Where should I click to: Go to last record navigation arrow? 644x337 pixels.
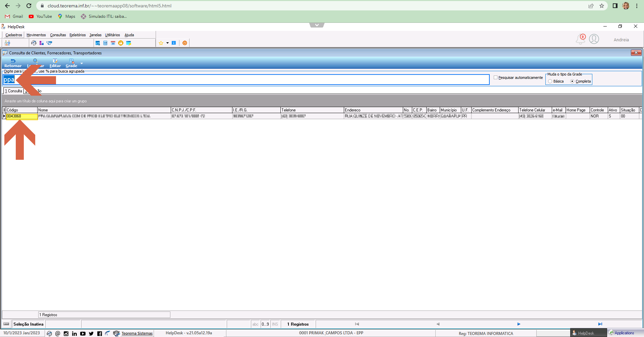pos(600,324)
